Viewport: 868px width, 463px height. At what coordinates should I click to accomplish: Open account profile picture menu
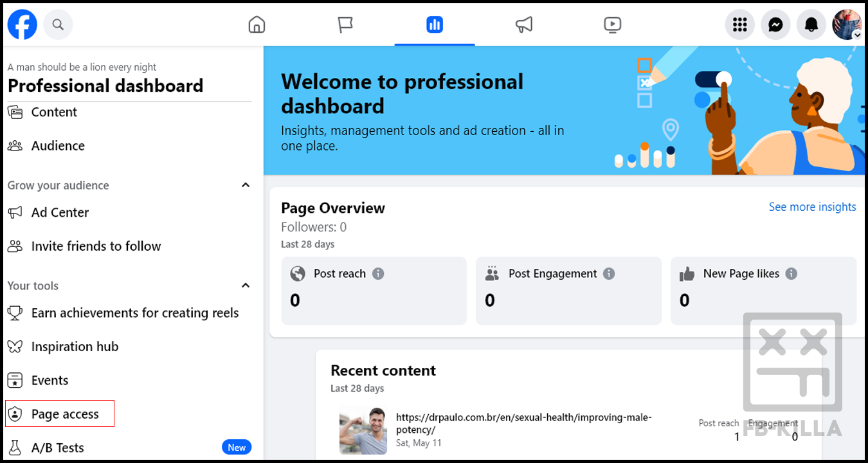847,25
